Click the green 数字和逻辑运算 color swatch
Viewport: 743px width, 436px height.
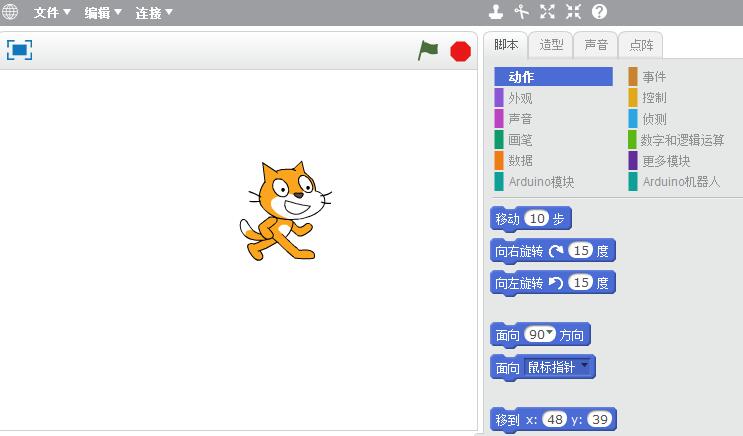[x=633, y=140]
